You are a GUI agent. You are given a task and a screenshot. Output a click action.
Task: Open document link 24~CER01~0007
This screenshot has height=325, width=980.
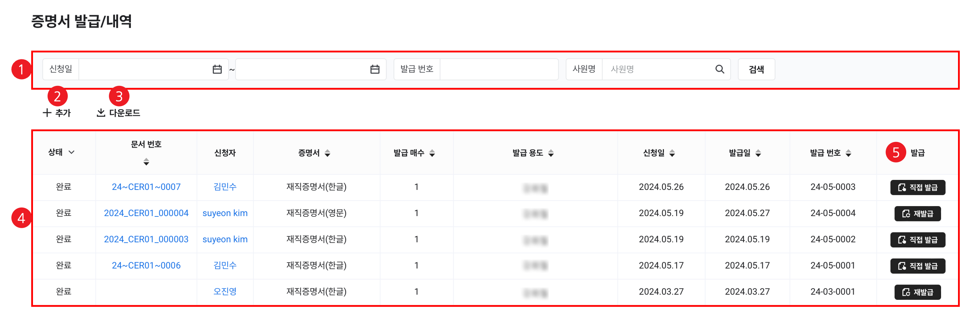(146, 187)
